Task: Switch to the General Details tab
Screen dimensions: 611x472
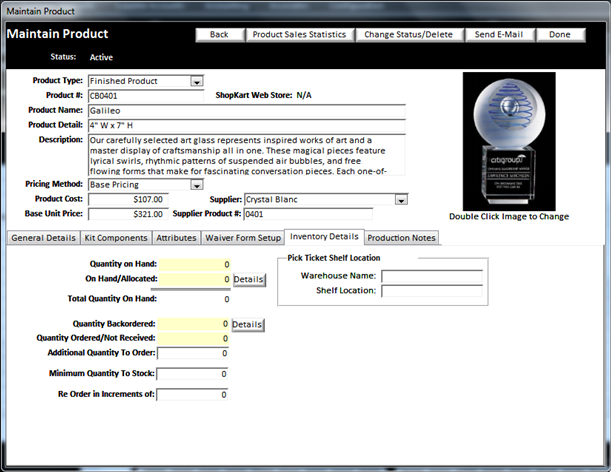Action: [43, 238]
